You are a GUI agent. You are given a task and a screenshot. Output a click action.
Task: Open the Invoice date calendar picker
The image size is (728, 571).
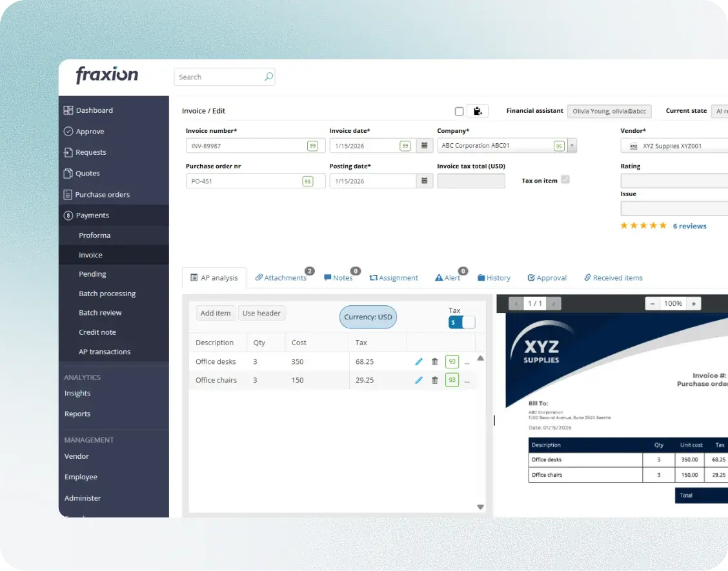425,145
